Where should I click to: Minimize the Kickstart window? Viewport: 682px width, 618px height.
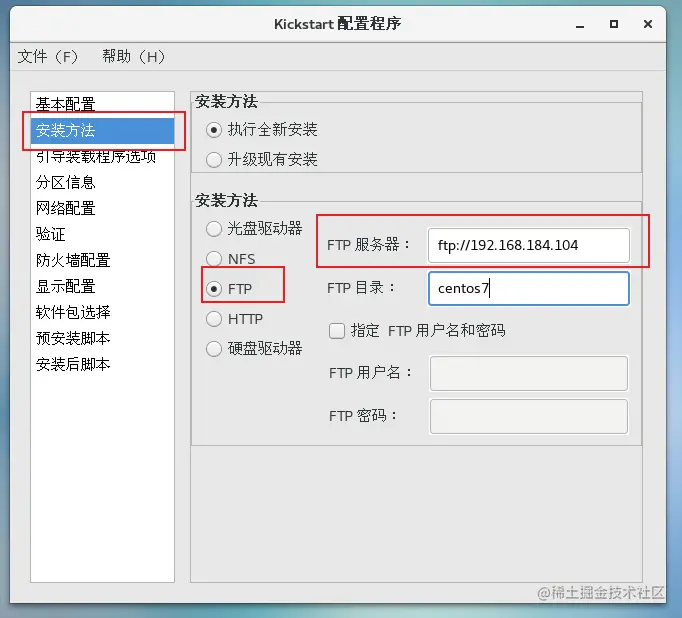click(x=580, y=25)
